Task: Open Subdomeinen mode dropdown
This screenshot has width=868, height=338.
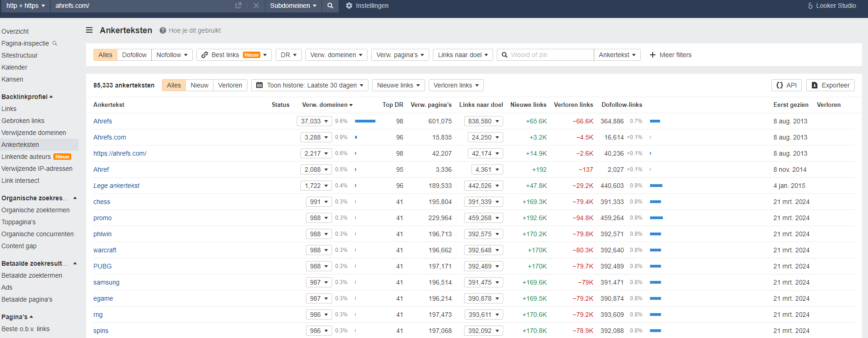Action: click(x=293, y=6)
